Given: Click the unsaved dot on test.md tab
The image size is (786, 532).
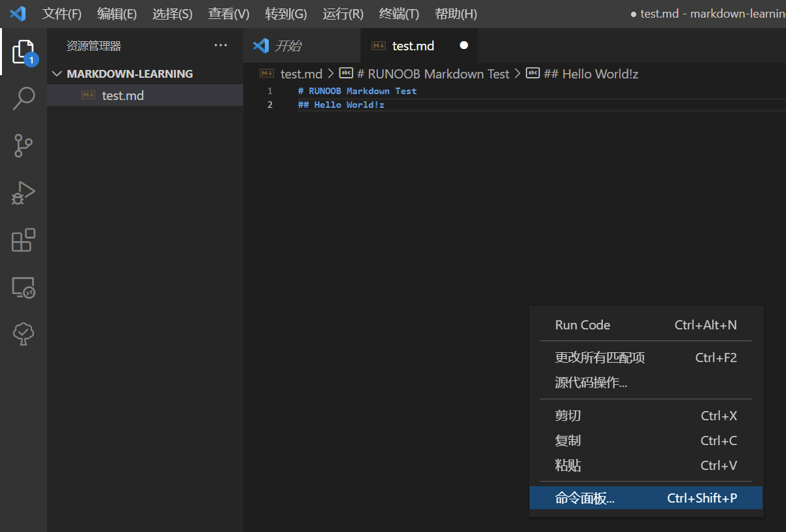Looking at the screenshot, I should [x=464, y=46].
